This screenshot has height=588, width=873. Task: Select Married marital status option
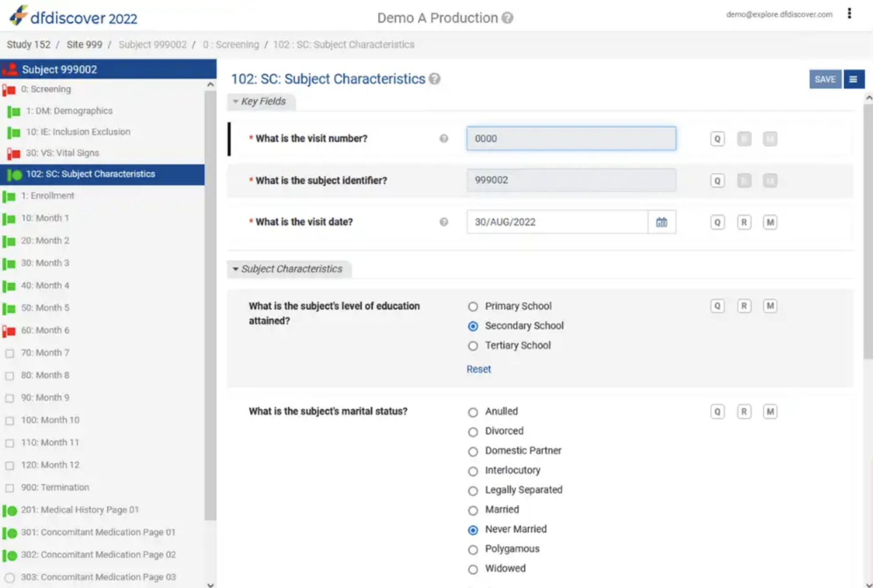(473, 510)
